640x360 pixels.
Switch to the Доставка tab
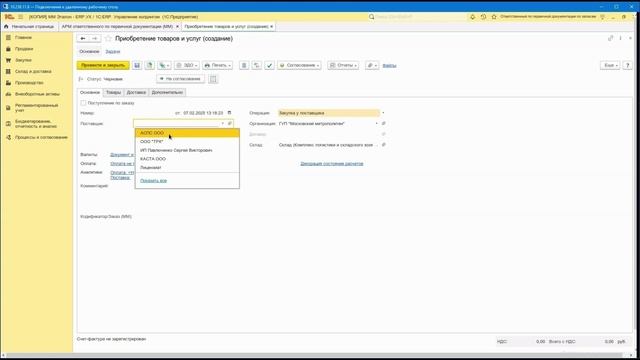point(136,93)
